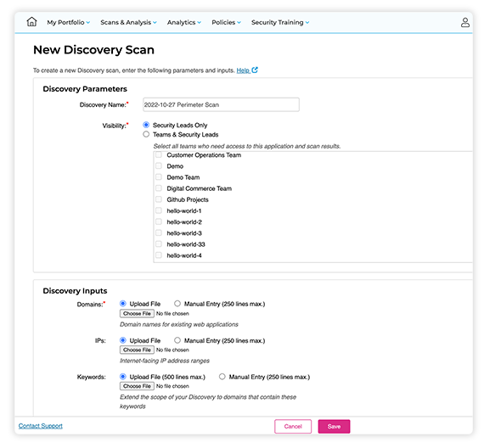Viewport: 484px width, 448px height.
Task: Enable the hello-world-33 team checkbox
Action: tap(159, 244)
